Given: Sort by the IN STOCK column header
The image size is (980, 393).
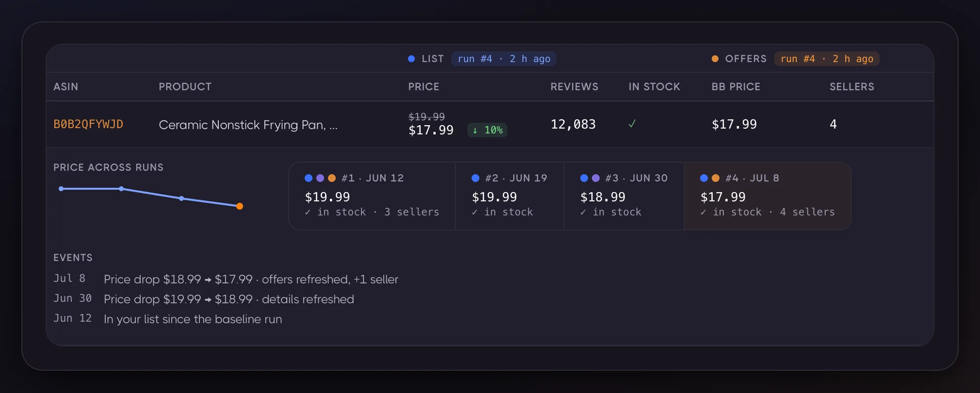Looking at the screenshot, I should (x=654, y=86).
